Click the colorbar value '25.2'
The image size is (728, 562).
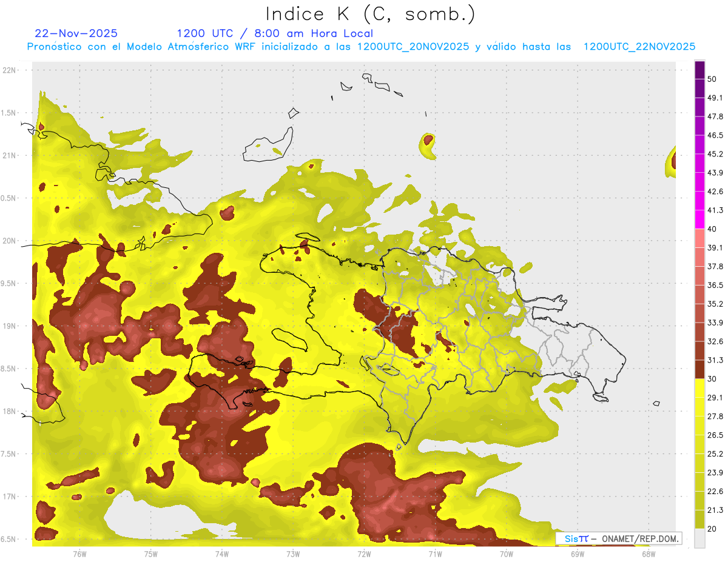click(715, 454)
